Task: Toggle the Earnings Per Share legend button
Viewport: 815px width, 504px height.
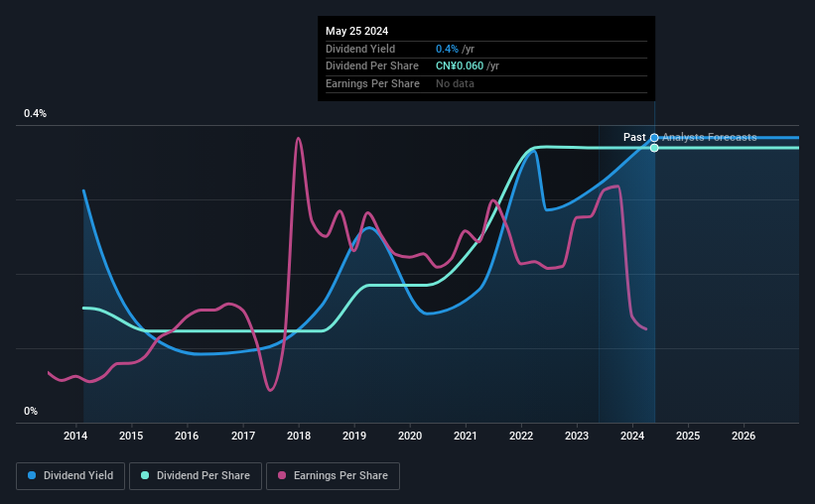Action: pos(333,476)
